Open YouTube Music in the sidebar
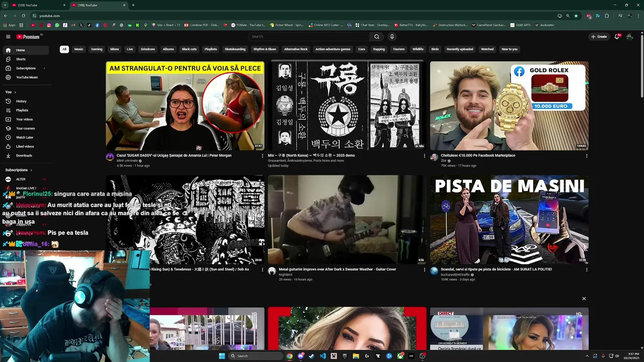This screenshot has height=362, width=644. [x=25, y=77]
